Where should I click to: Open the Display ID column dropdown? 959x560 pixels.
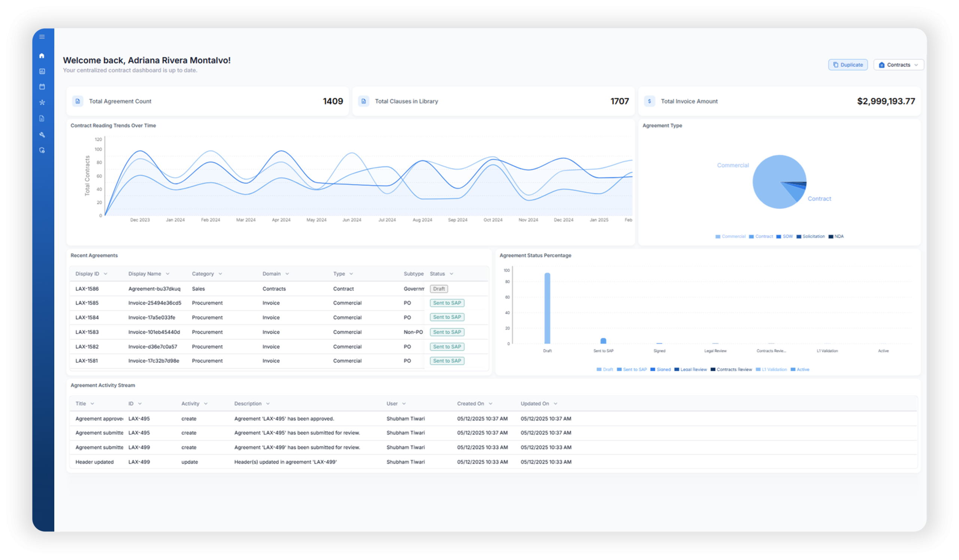click(105, 274)
